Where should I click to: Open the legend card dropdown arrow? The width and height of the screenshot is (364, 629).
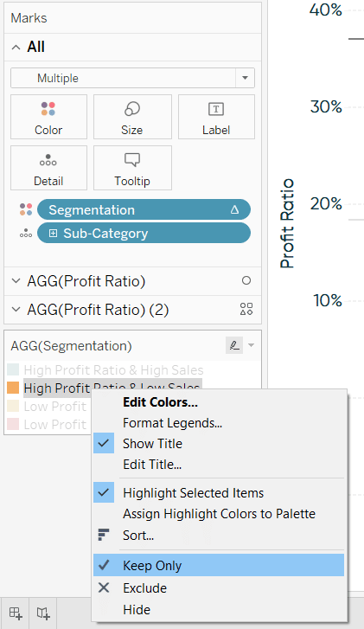click(252, 345)
